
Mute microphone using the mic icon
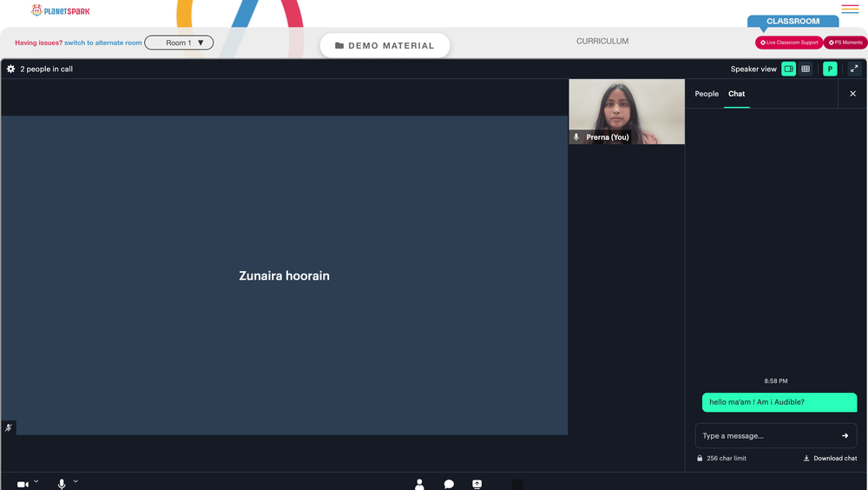tap(62, 484)
